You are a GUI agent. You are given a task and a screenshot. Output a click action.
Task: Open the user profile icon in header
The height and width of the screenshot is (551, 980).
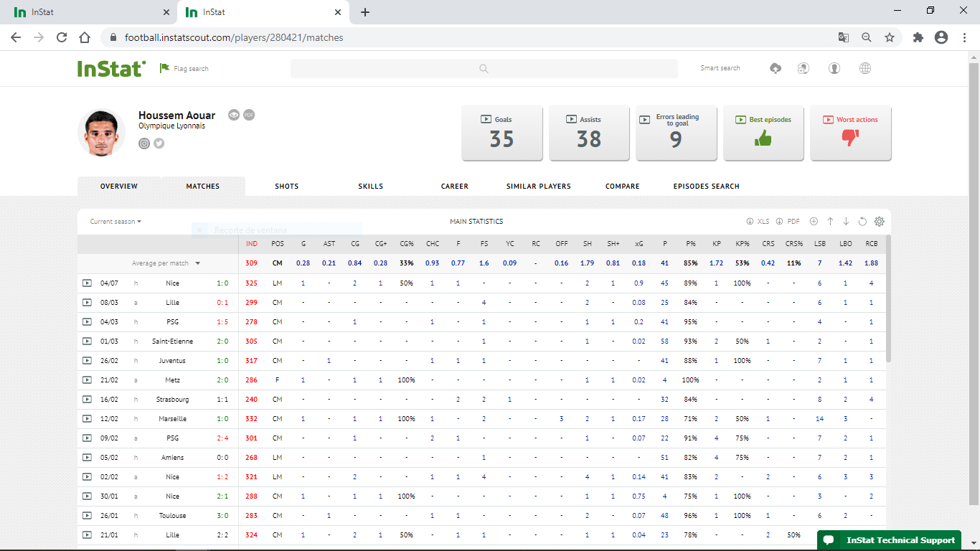[x=834, y=68]
